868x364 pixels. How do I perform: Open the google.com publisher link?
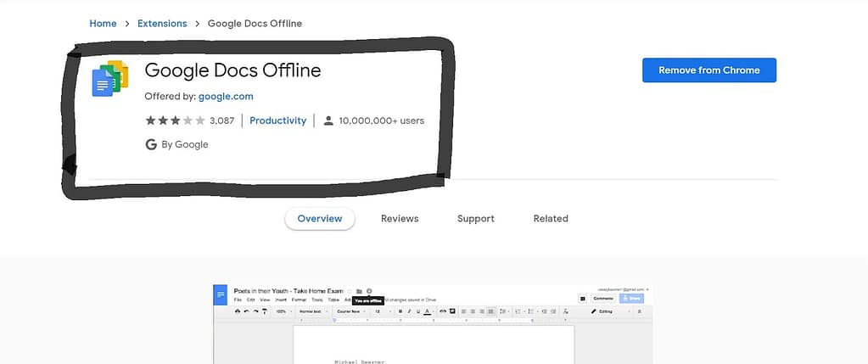click(226, 96)
